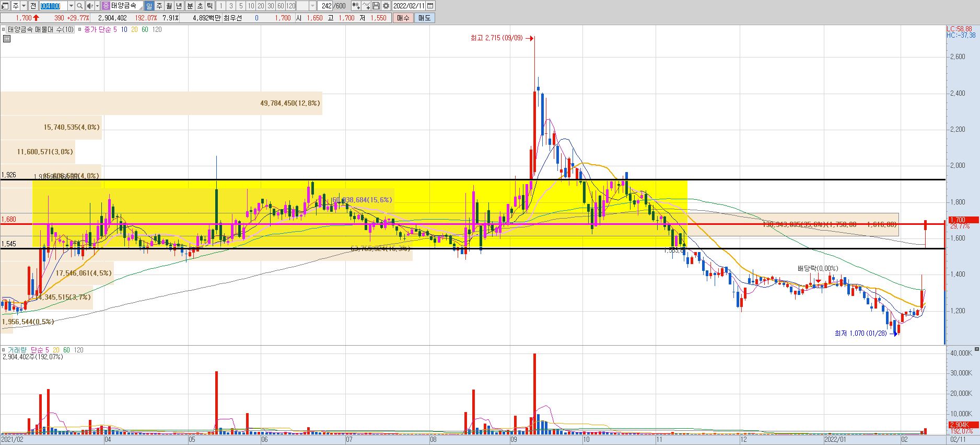Click the 주 category button beside layout icon
The width and height of the screenshot is (980, 445).
pos(16,6)
